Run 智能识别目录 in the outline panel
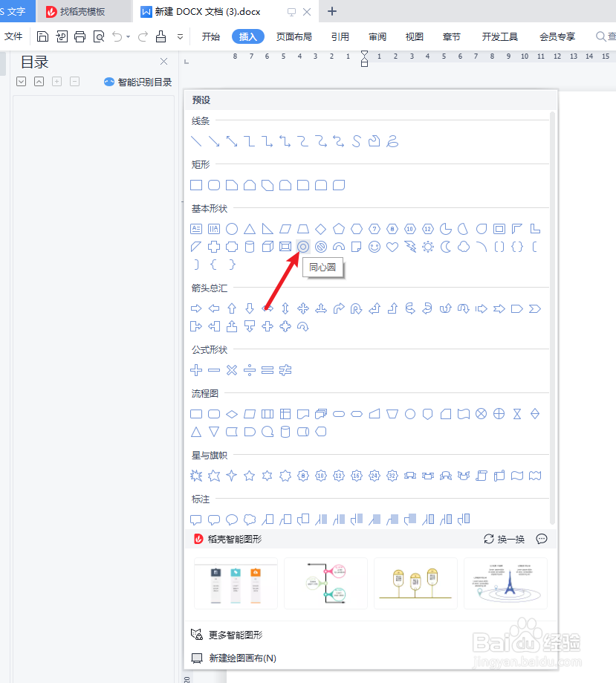This screenshot has height=683, width=616. click(137, 82)
